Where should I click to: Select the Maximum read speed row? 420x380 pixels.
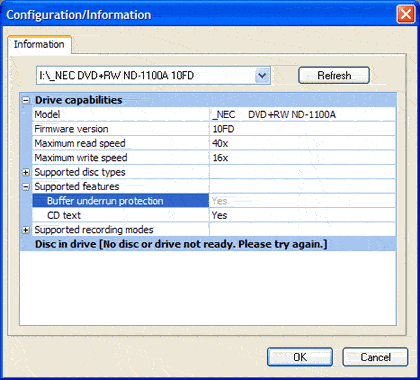(214, 143)
